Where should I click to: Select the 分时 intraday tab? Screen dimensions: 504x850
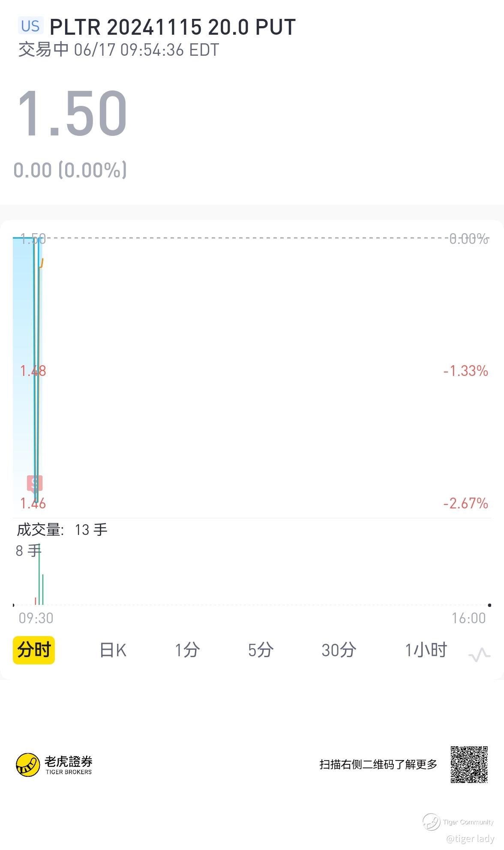tap(34, 650)
